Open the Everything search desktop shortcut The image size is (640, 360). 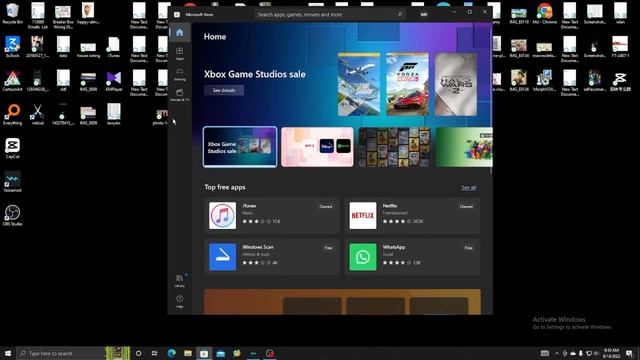(x=12, y=114)
